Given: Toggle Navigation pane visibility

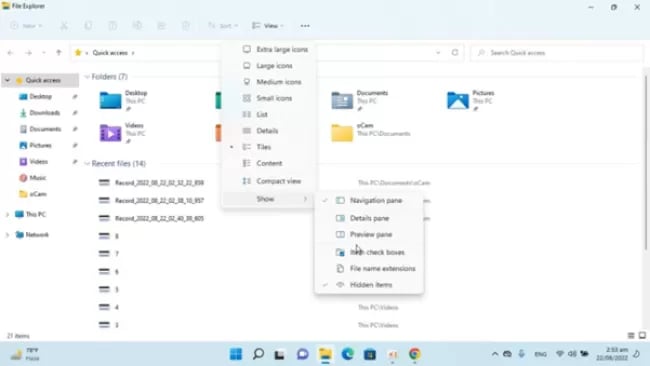Looking at the screenshot, I should (x=369, y=201).
